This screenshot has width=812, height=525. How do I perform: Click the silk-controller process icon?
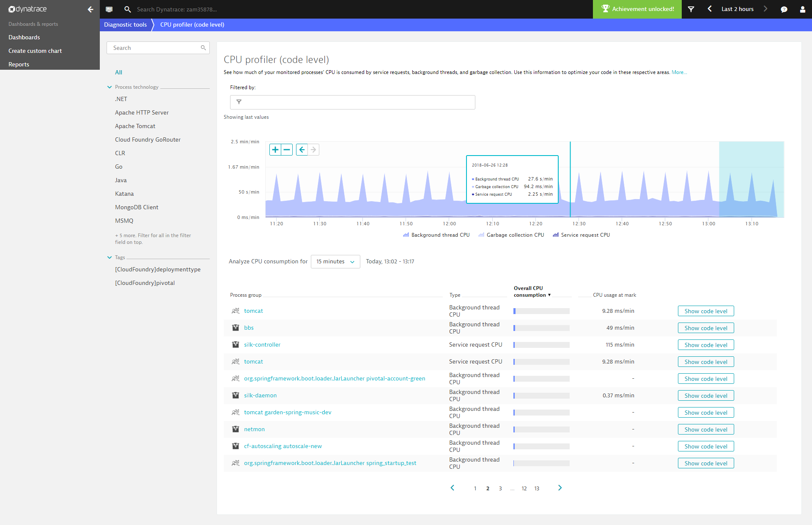coord(236,345)
